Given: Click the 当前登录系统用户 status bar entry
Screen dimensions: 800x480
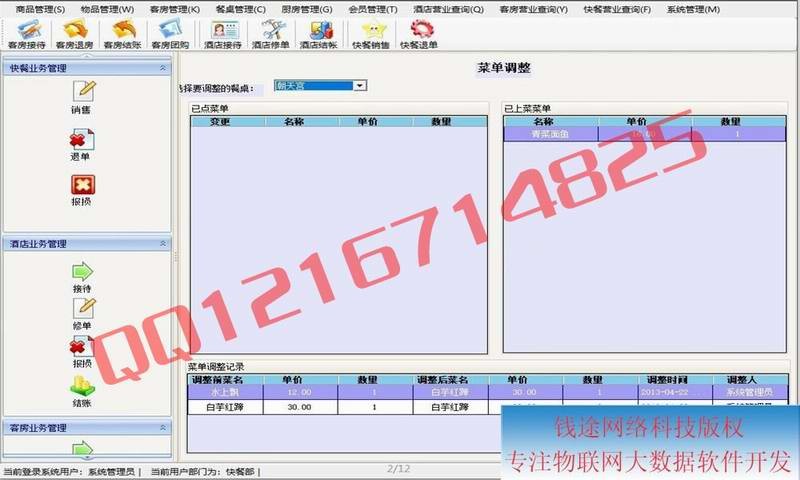Looking at the screenshot, I should click(70, 472).
